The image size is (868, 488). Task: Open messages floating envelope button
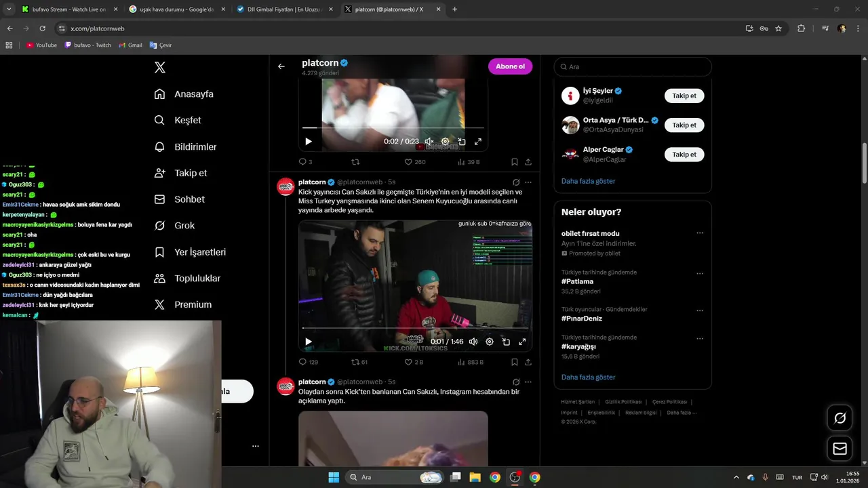[840, 449]
